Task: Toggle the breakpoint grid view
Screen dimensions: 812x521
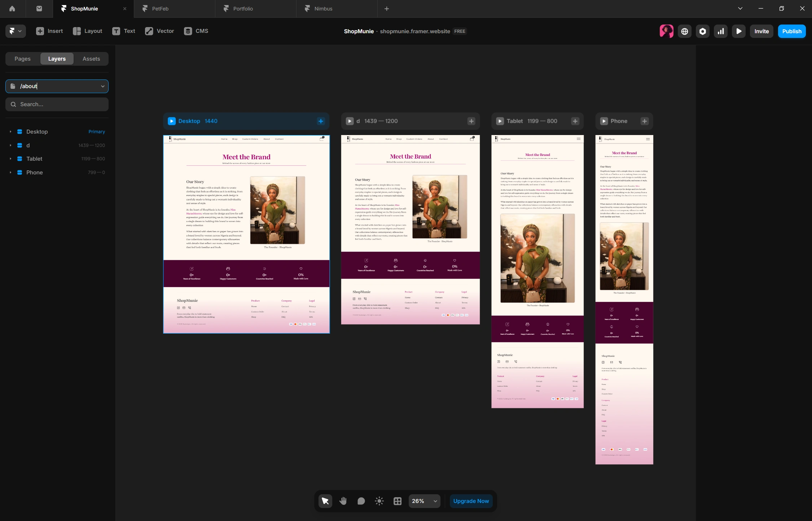Action: [397, 501]
